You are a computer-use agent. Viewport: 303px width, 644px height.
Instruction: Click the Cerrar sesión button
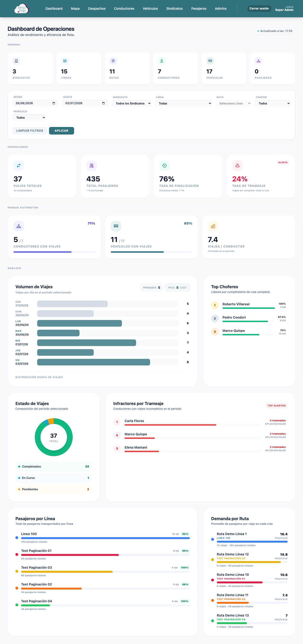point(259,9)
